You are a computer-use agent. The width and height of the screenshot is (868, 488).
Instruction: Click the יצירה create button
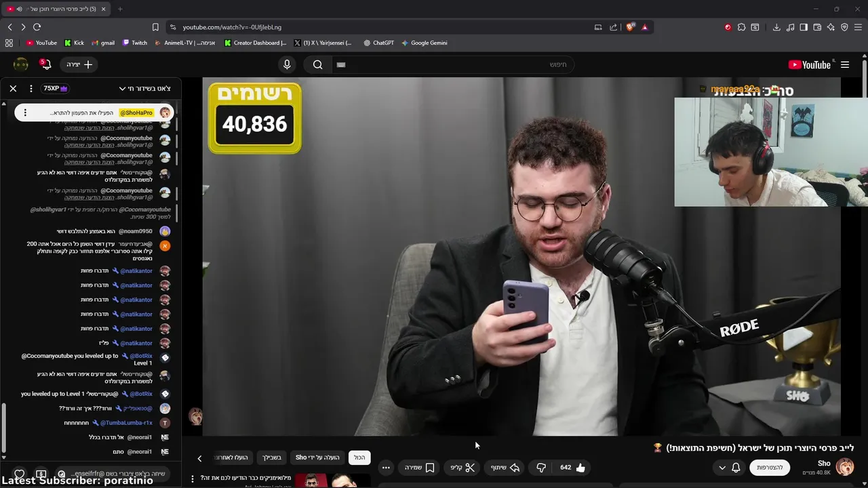(x=80, y=64)
